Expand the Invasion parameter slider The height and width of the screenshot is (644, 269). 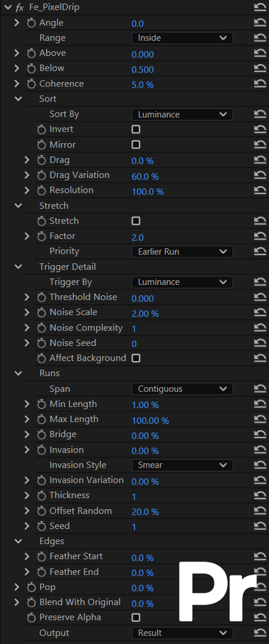point(27,450)
